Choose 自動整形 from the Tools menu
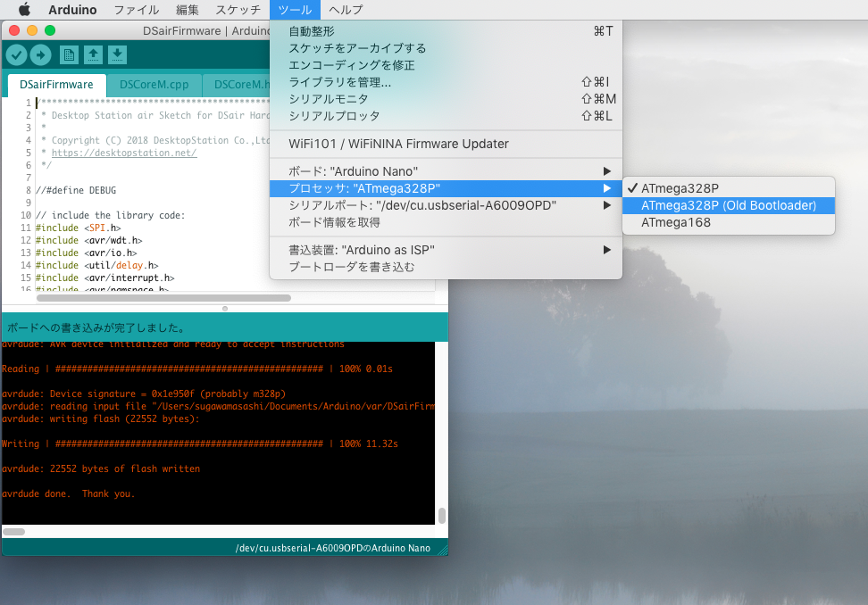The height and width of the screenshot is (605, 868). click(446, 31)
